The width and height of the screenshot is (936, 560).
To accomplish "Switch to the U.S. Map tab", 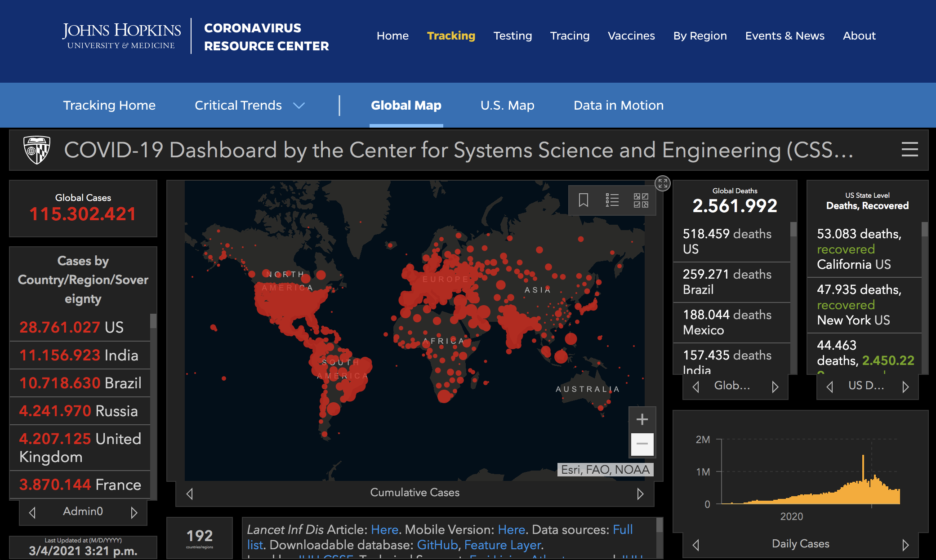I will pos(507,105).
